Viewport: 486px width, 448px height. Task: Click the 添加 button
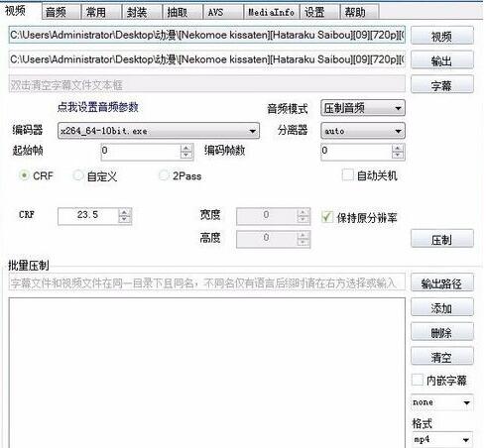(442, 307)
